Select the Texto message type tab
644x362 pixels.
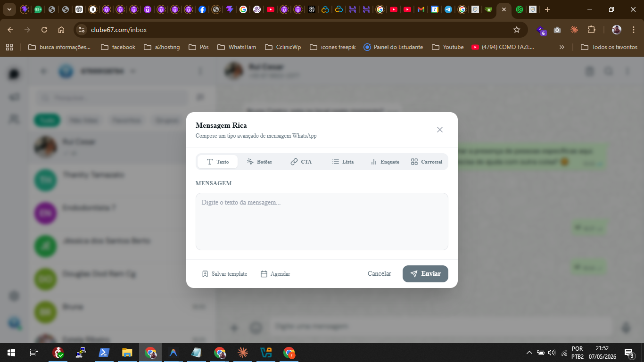[x=218, y=162]
